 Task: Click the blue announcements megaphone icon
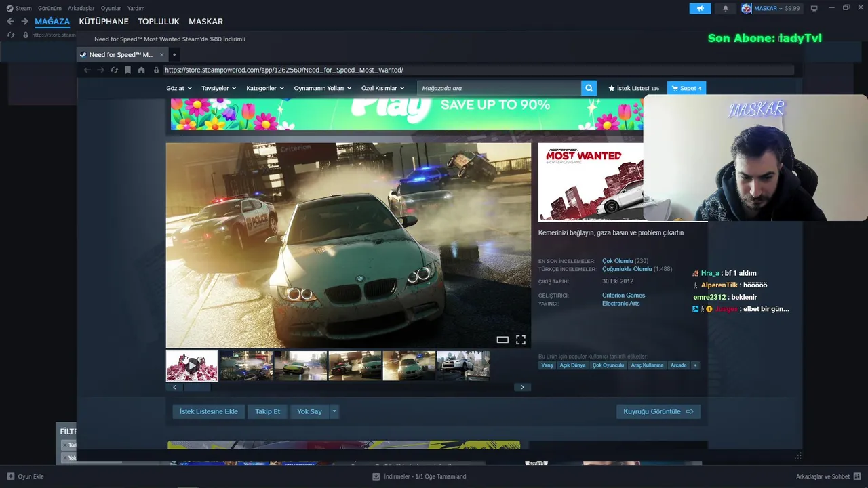[x=700, y=8]
